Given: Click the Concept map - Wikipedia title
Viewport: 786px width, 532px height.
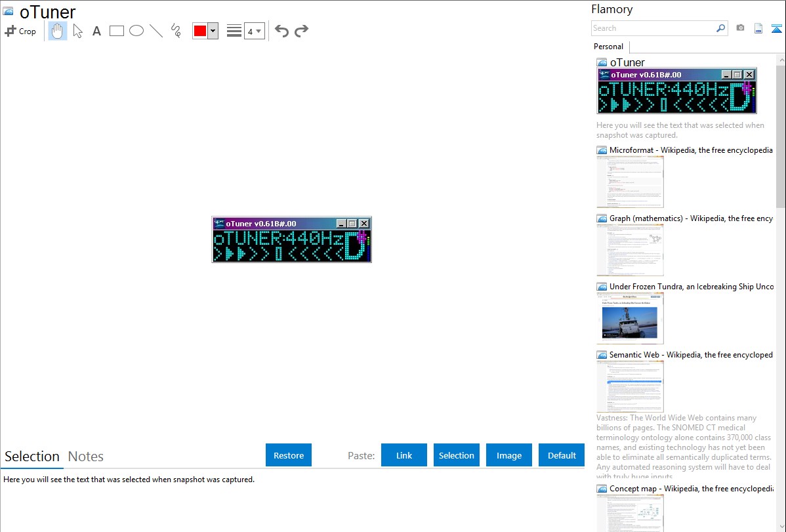Looking at the screenshot, I should 691,488.
